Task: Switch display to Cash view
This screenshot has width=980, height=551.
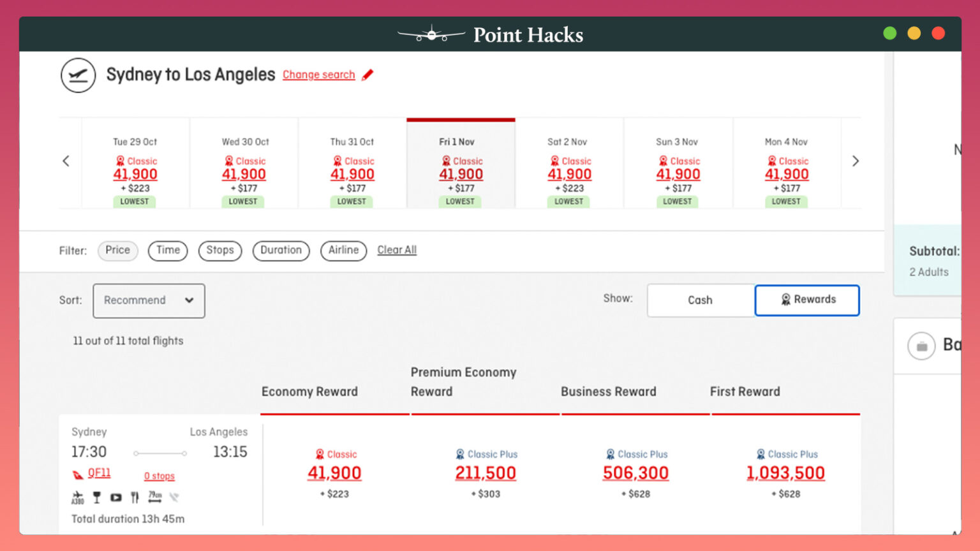Action: pos(700,300)
